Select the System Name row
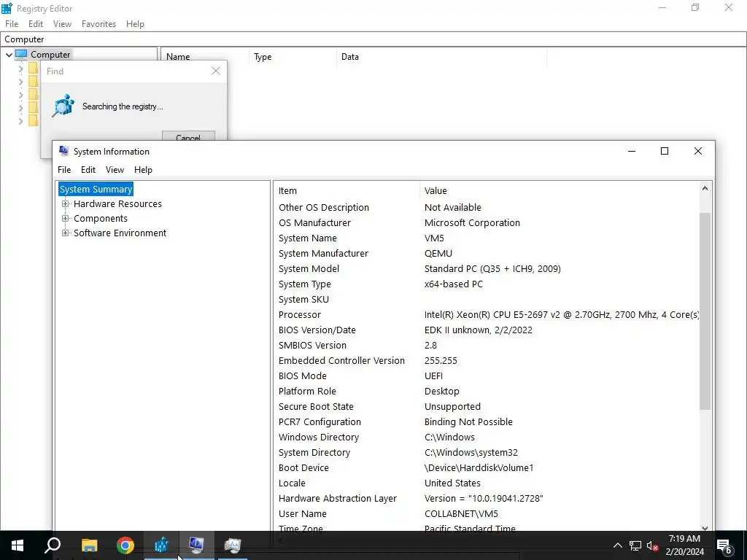This screenshot has height=560, width=747. (x=486, y=238)
